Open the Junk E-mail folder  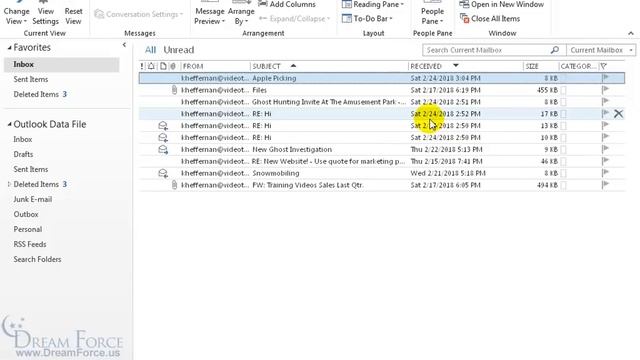click(33, 199)
